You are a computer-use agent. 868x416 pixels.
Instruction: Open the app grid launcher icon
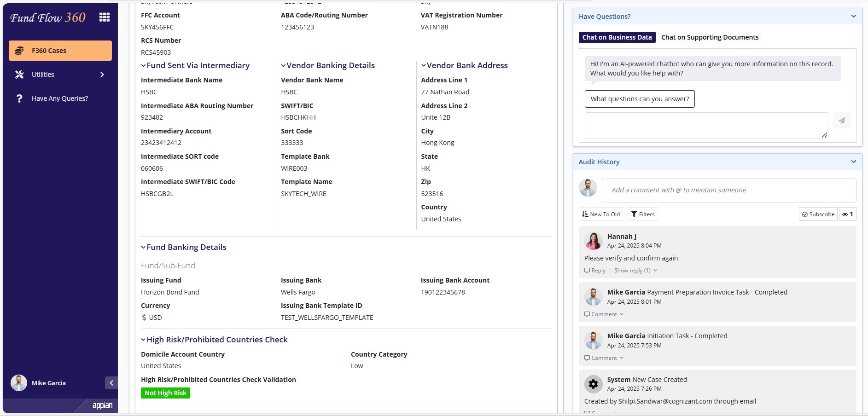point(105,17)
